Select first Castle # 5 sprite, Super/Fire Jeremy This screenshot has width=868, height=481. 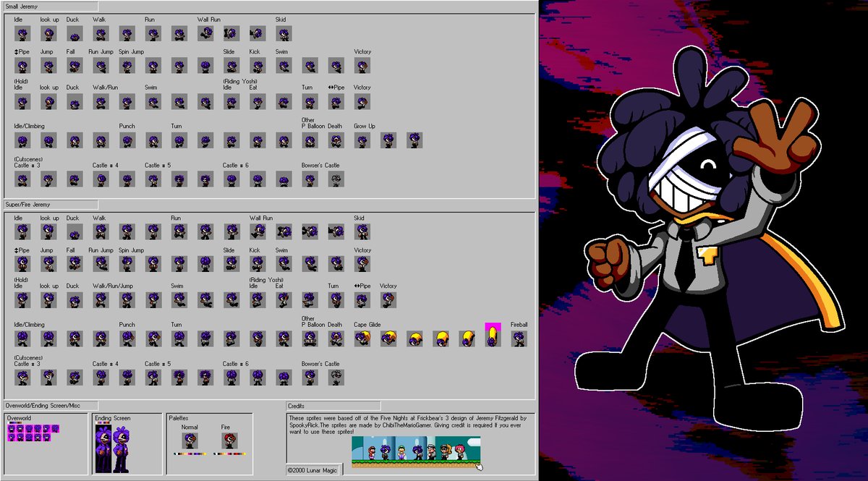153,377
